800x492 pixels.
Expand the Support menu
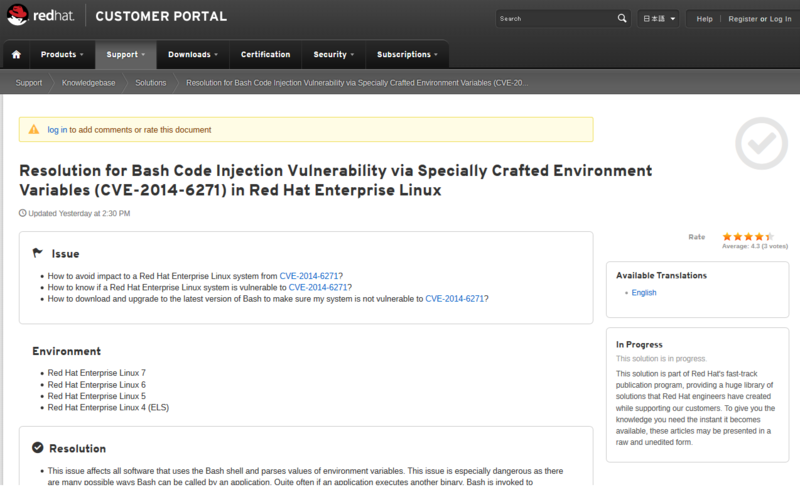(126, 55)
